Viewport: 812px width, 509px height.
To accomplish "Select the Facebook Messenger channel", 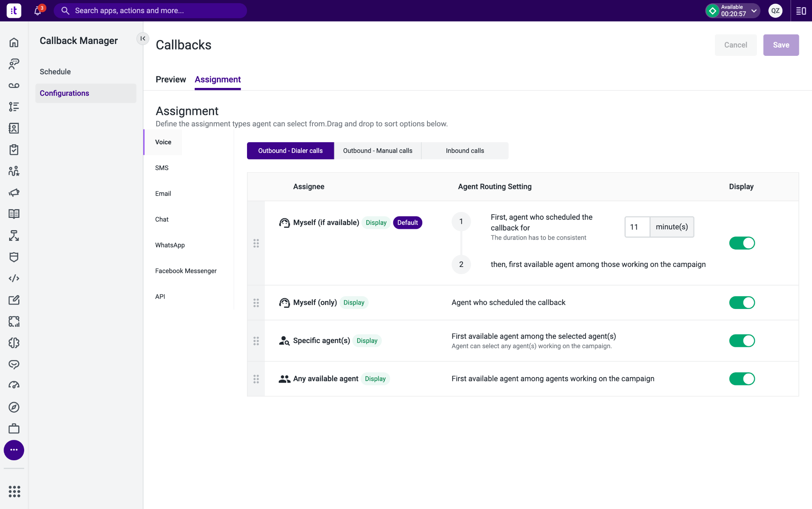I will point(186,271).
